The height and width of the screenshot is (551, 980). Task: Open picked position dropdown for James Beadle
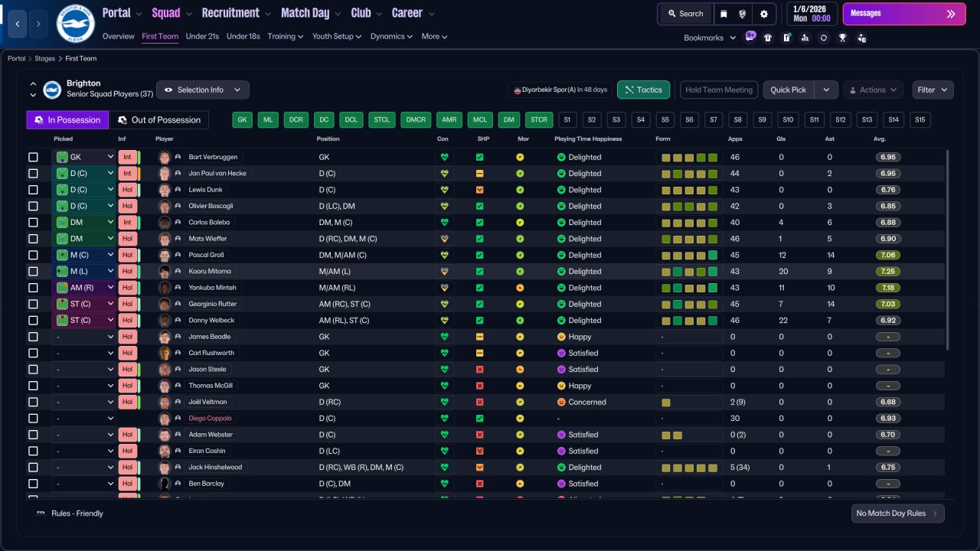coord(83,337)
